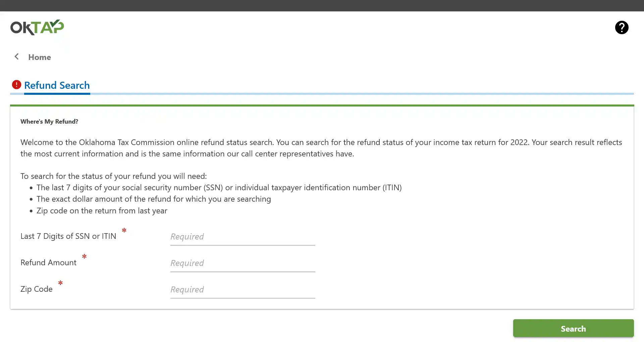
Task: Click the red asterisk beside Zip Code
Action: [x=60, y=283]
